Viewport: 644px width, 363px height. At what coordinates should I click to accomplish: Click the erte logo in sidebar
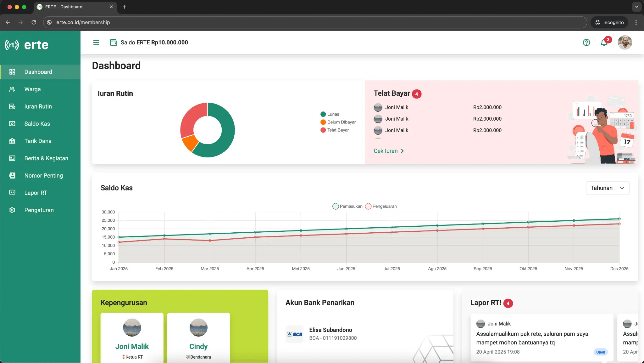coord(27,45)
